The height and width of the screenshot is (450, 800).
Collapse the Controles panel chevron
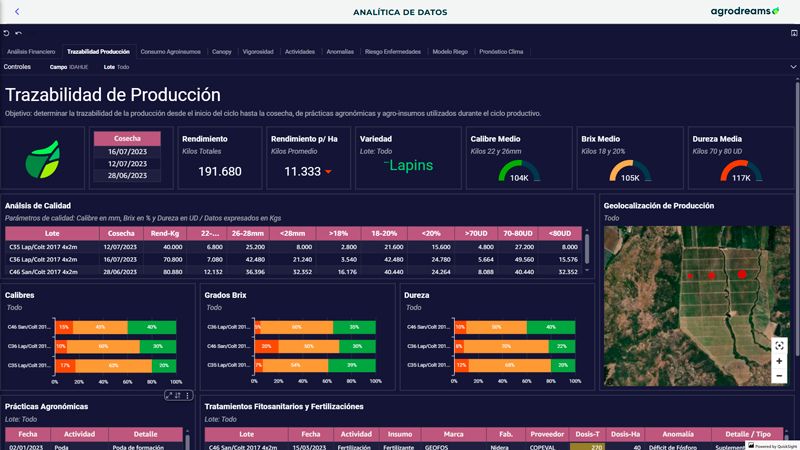(x=792, y=67)
